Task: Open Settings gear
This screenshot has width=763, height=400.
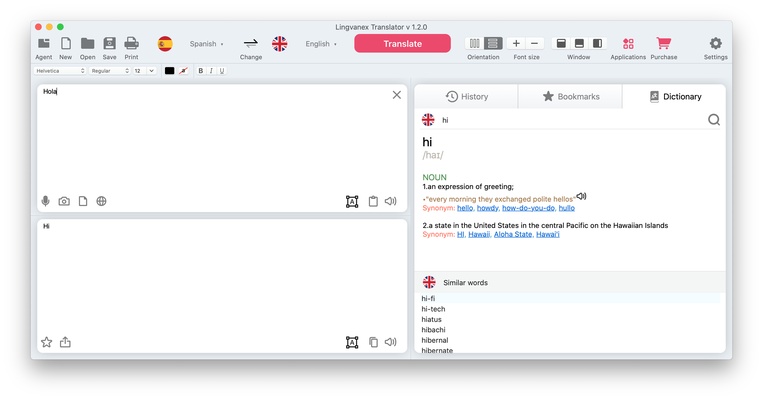Action: (715, 43)
